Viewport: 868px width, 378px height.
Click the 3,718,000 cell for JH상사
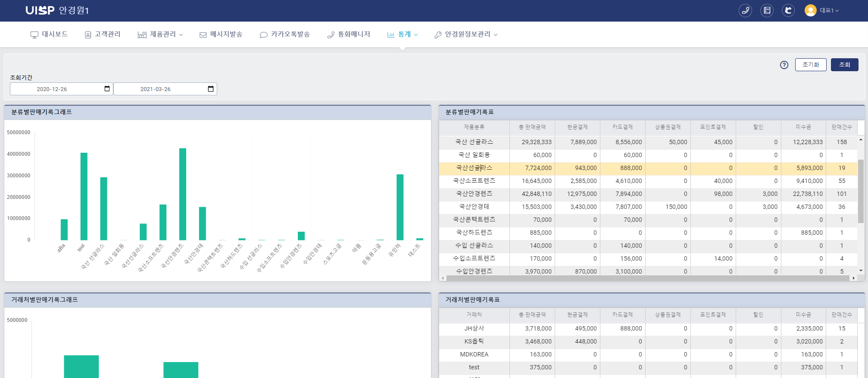point(532,328)
